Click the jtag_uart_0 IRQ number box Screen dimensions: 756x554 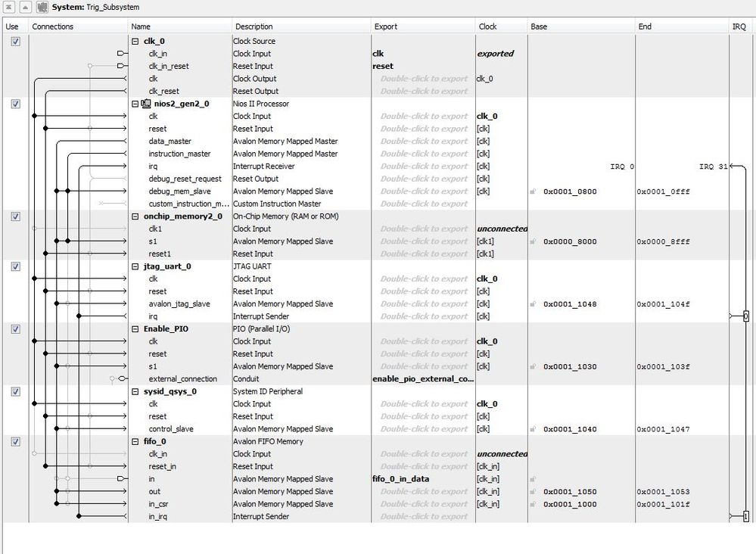click(x=746, y=316)
